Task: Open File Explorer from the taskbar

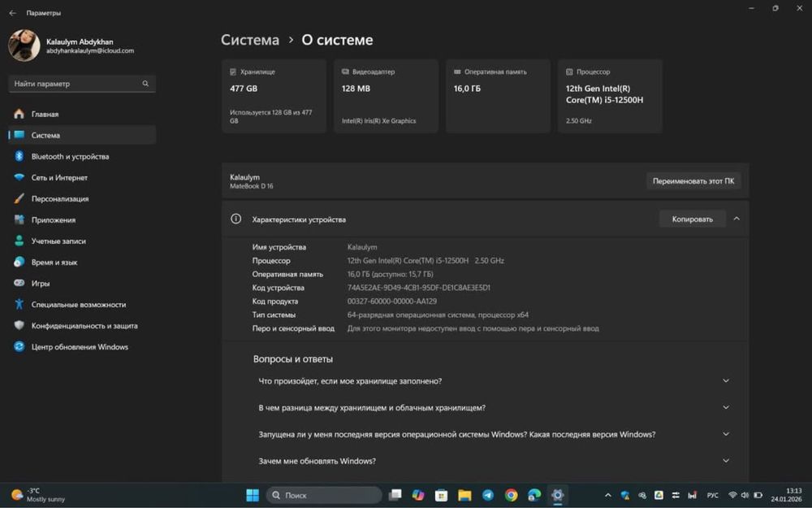Action: tap(464, 496)
